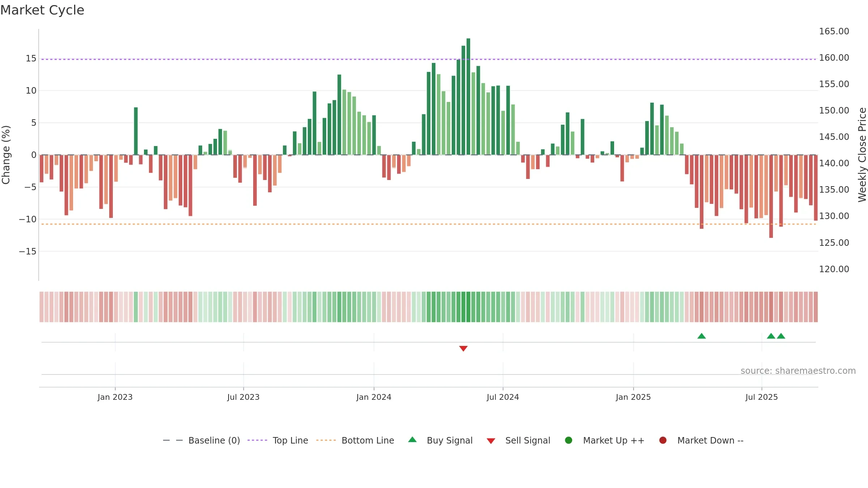The height and width of the screenshot is (488, 868).
Task: Toggle the Sell Signal legend label
Action: click(528, 440)
